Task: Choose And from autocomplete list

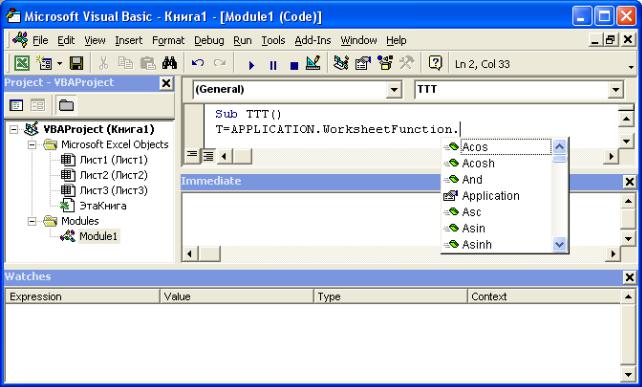Action: pyautogui.click(x=472, y=179)
